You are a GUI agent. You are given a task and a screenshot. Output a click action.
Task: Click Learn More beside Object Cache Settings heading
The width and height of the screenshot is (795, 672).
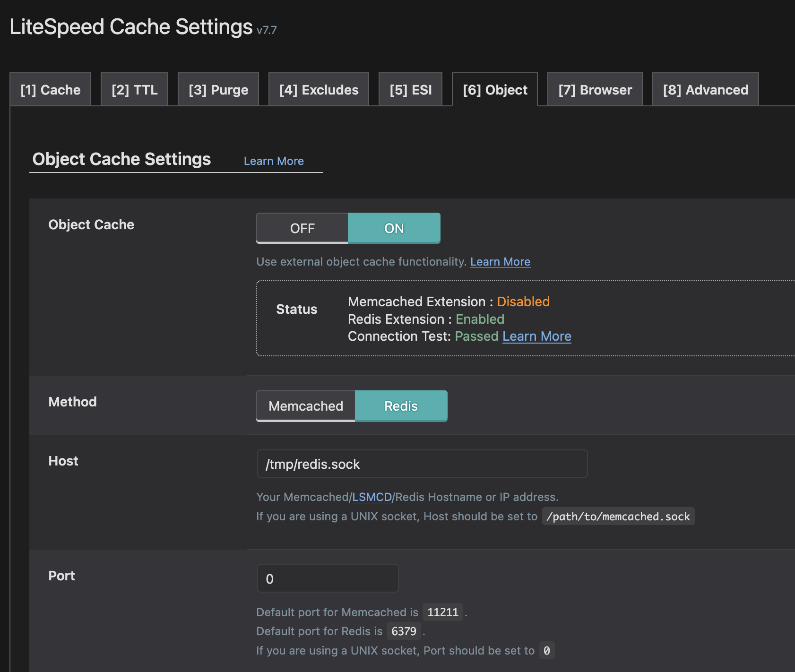(274, 161)
